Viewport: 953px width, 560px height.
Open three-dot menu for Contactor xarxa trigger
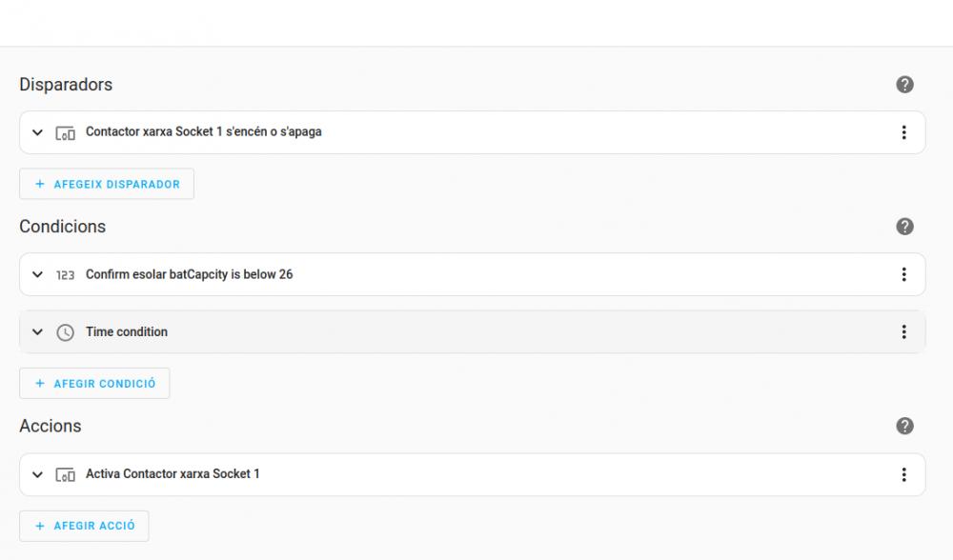click(x=903, y=132)
